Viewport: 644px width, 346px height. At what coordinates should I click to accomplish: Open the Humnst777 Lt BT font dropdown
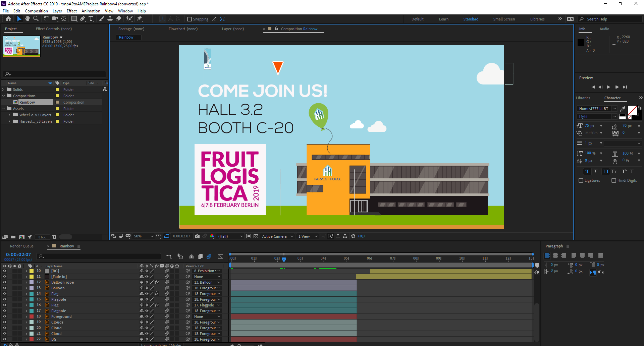[x=597, y=109]
